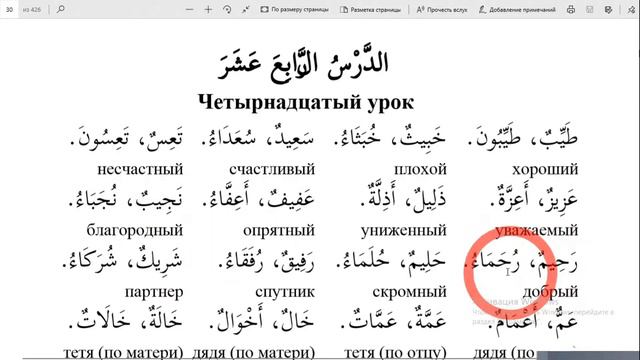
Task: Click the save icon in the toolbar
Action: [589, 9]
